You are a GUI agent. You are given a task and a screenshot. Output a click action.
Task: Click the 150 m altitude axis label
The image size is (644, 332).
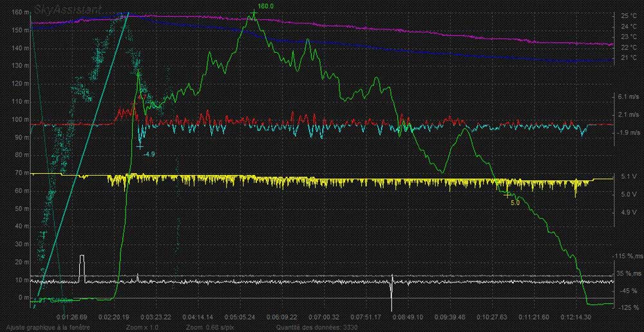(21, 30)
